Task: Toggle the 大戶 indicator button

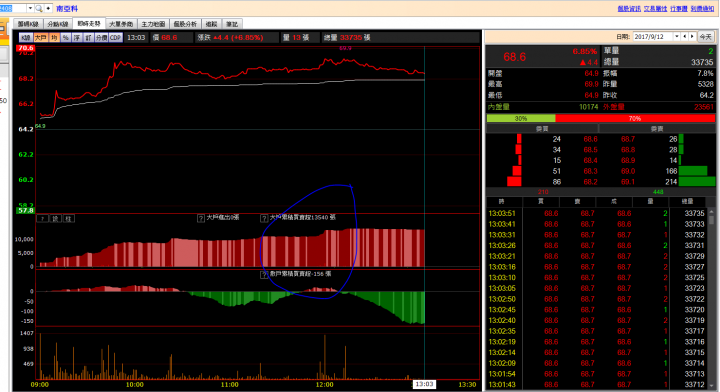Action: tap(40, 38)
